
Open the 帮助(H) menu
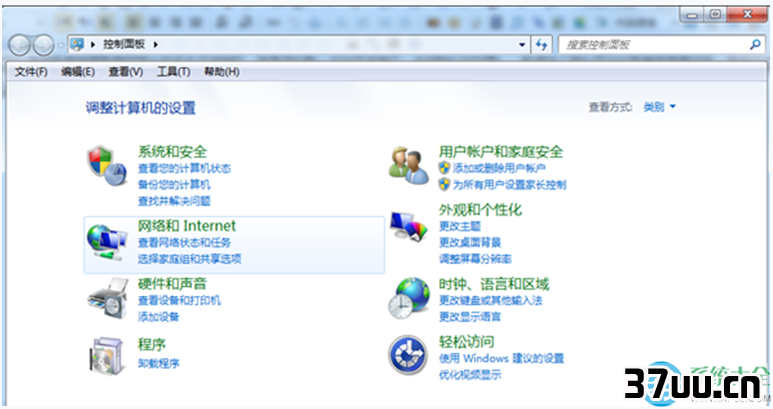click(222, 72)
